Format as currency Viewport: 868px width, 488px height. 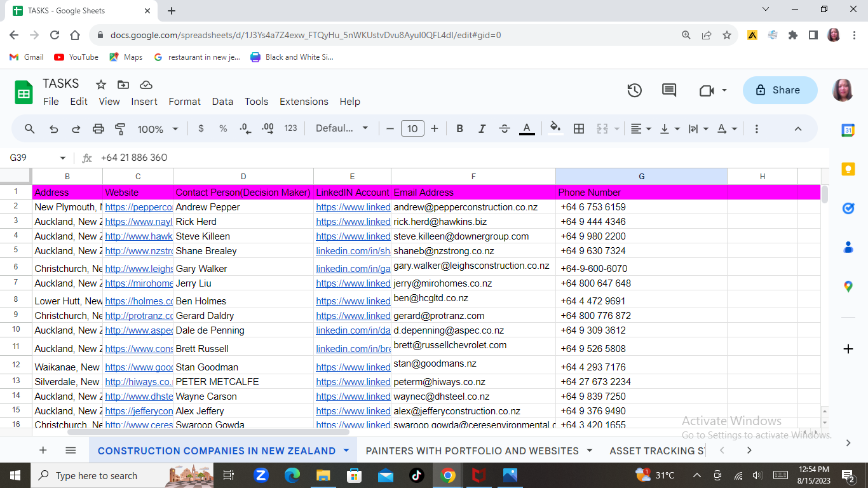coord(201,128)
